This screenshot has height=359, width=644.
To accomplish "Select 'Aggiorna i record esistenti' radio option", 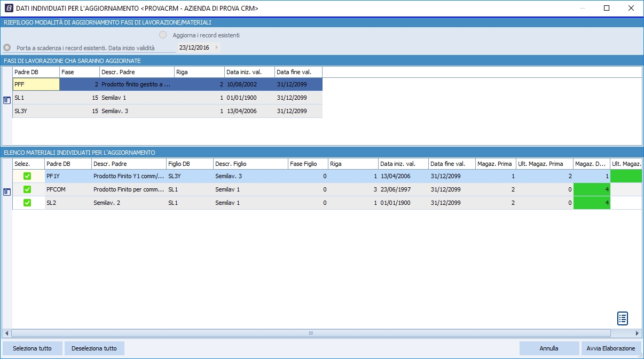I will pyautogui.click(x=163, y=35).
